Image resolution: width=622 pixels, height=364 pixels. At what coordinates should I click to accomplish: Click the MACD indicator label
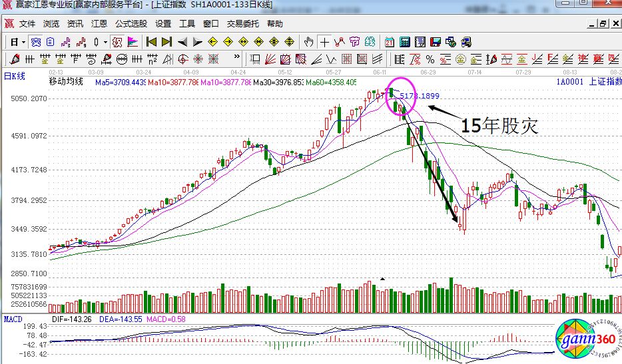tap(13, 319)
